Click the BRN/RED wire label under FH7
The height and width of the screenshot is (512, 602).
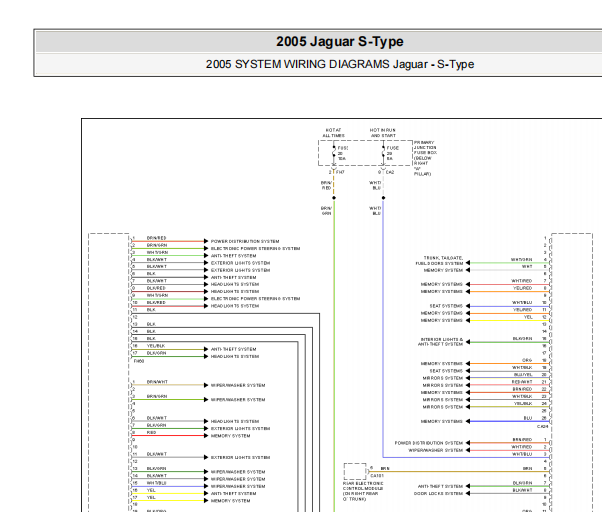[326, 185]
